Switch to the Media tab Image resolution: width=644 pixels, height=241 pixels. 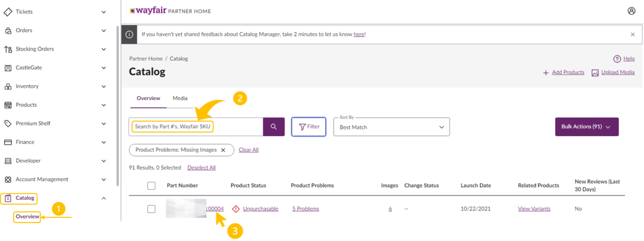point(180,98)
